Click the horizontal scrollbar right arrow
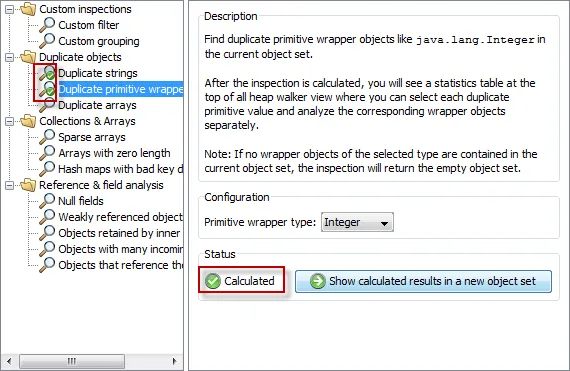The image size is (570, 371). (x=174, y=361)
